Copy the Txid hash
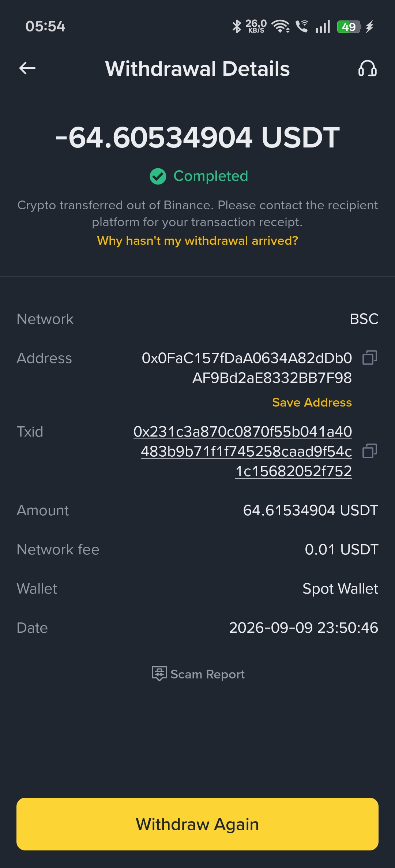The width and height of the screenshot is (395, 868). [x=370, y=451]
